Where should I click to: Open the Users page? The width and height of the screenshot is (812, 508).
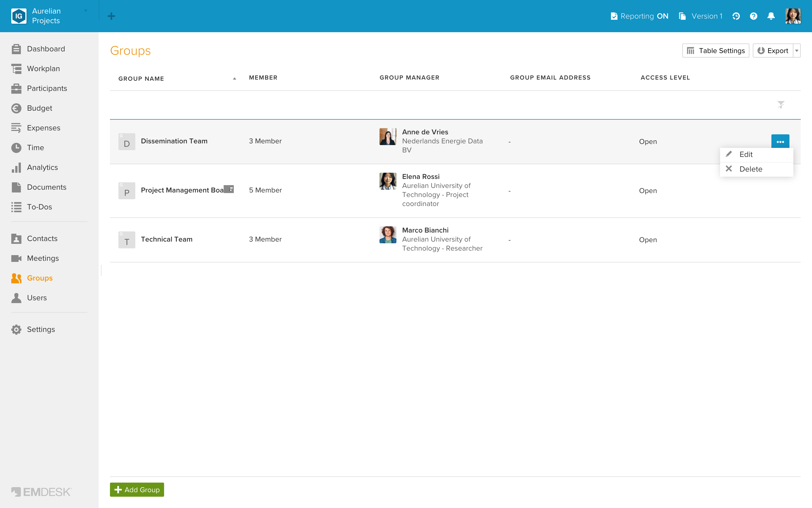click(29, 298)
